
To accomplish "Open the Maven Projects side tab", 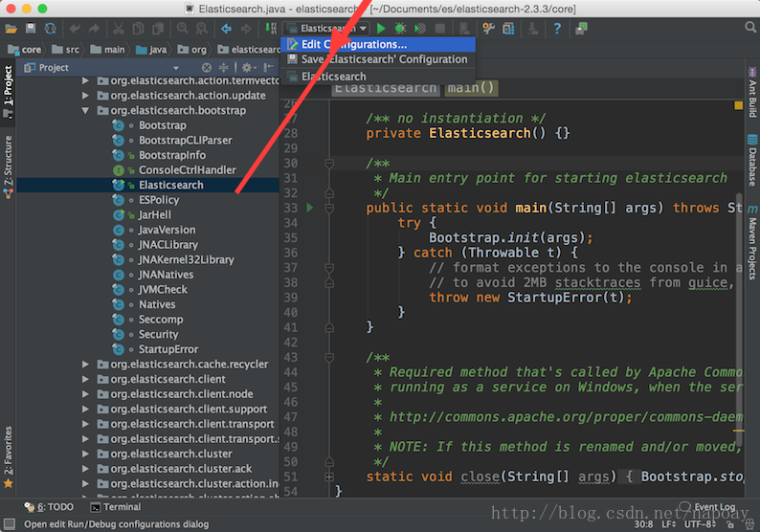I will [752, 242].
